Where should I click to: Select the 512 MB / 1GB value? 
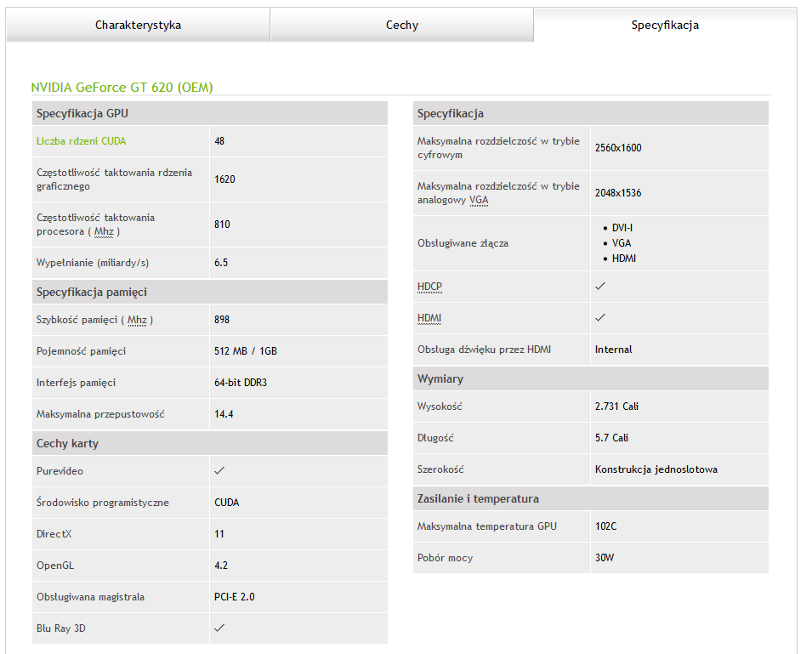tap(246, 351)
